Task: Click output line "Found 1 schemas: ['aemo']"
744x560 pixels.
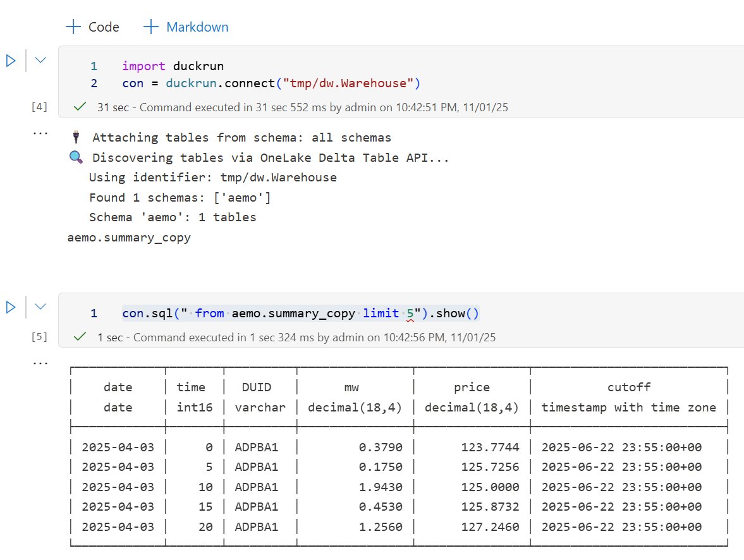Action: pyautogui.click(x=180, y=197)
